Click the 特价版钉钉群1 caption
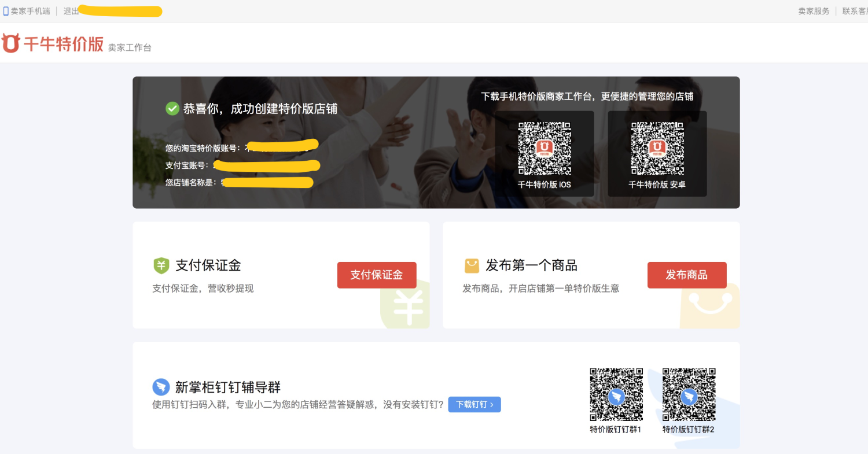This screenshot has width=868, height=454. [x=616, y=429]
